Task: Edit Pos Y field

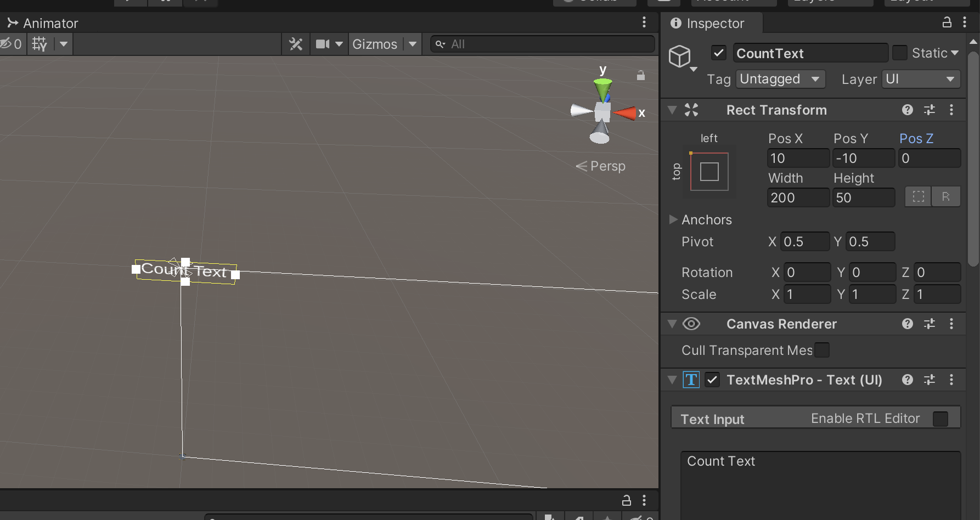Action: coord(864,158)
